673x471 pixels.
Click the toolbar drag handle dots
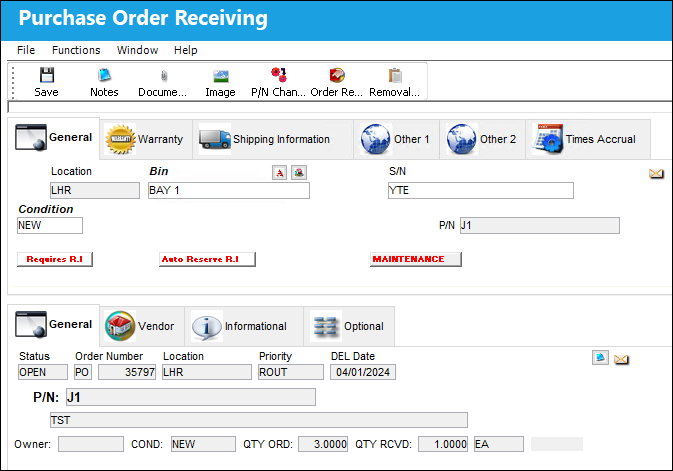click(x=13, y=82)
